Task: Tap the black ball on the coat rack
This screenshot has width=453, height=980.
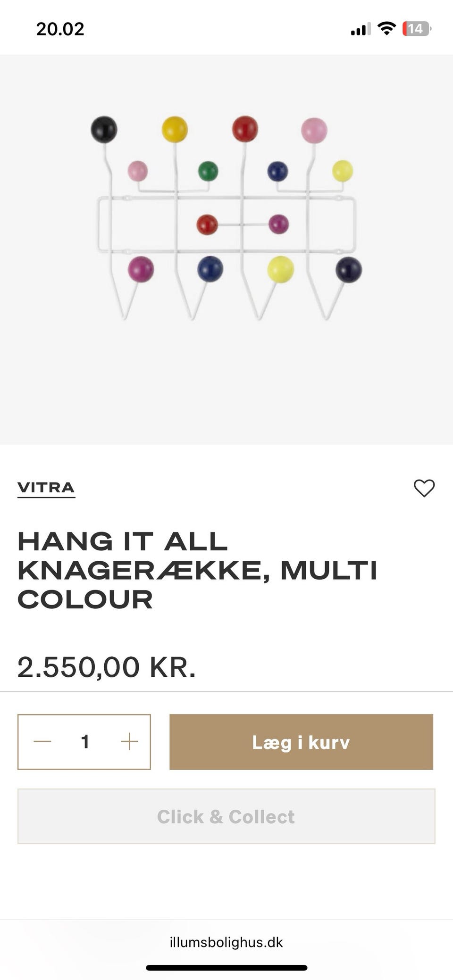Action: pyautogui.click(x=104, y=129)
